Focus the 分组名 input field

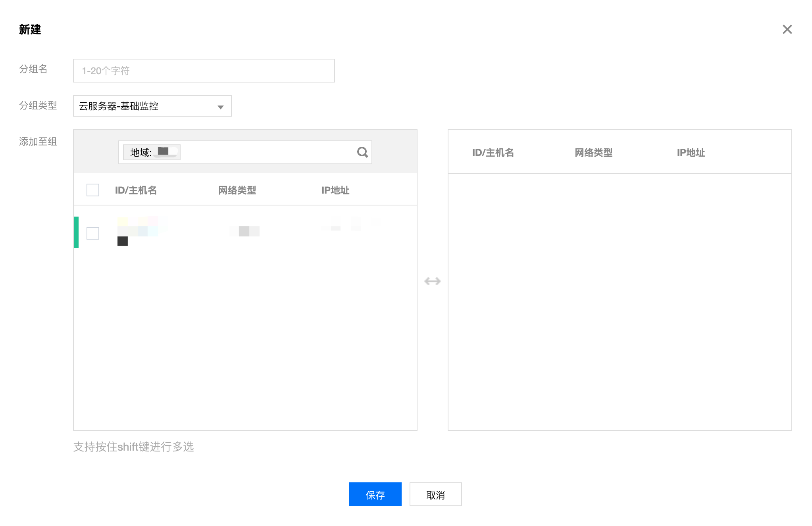coord(204,71)
